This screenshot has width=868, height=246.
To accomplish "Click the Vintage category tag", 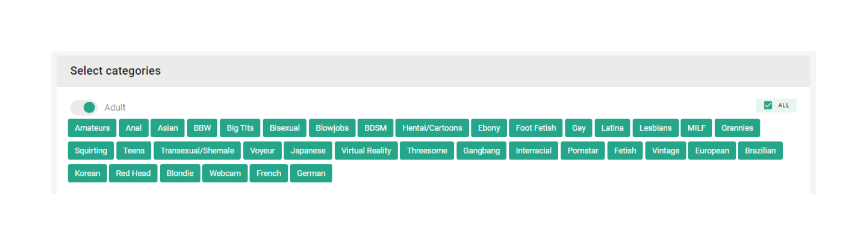I will [x=665, y=151].
